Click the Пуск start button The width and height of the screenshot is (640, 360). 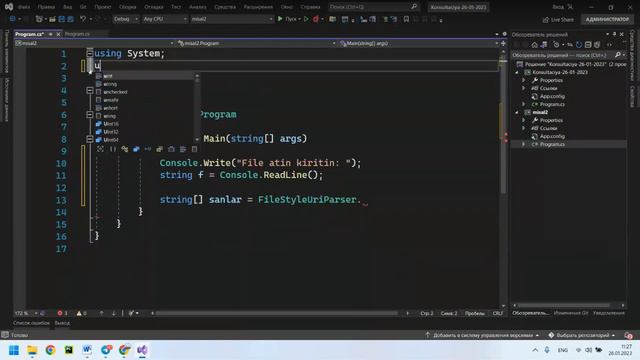pos(288,19)
